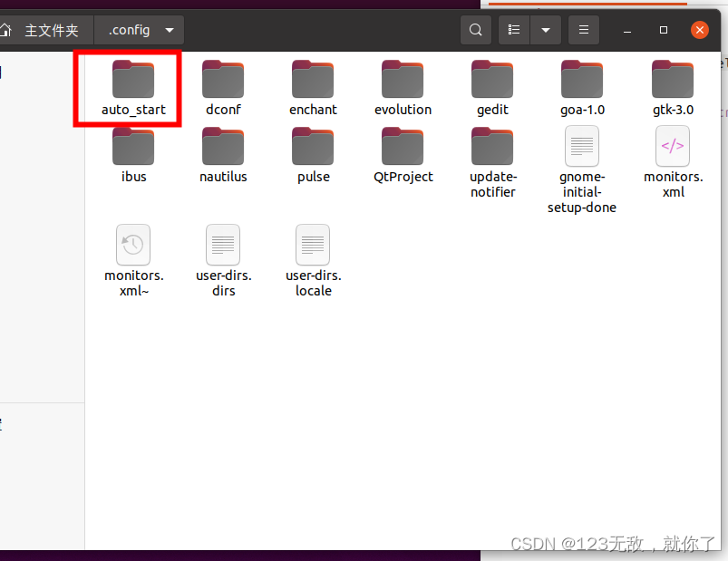Maximize the file manager window

coord(664,30)
